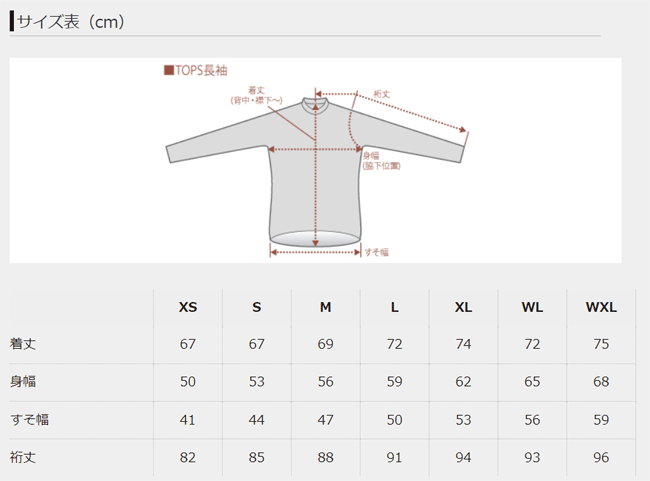Viewport: 650px width, 481px height.
Task: Select the すそ幅 value 41 for XS
Action: pos(187,420)
